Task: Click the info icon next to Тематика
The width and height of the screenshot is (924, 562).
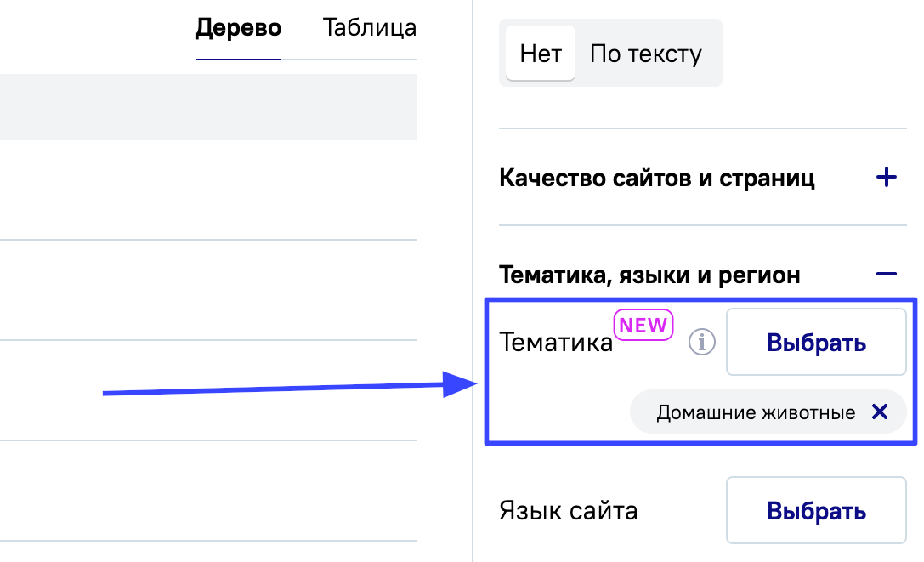Action: pos(702,343)
